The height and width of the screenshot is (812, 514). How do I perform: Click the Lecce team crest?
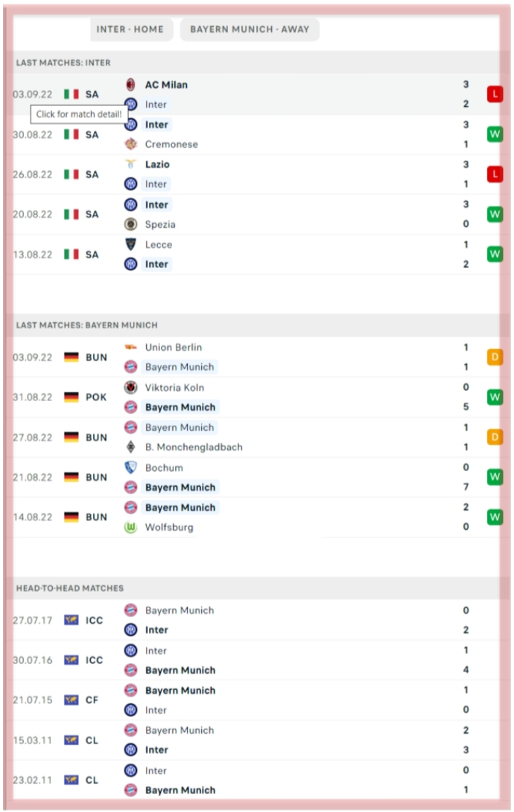click(130, 244)
